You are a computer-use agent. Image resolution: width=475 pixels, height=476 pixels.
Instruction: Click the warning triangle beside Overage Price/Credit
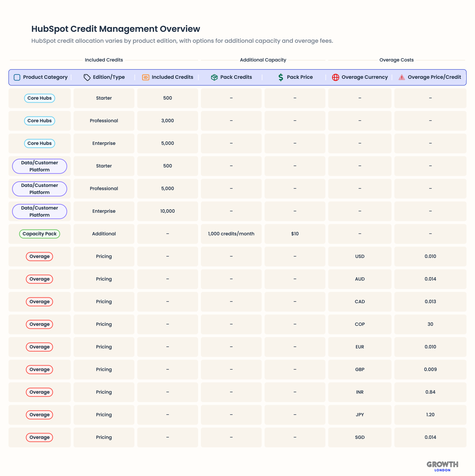click(x=402, y=77)
